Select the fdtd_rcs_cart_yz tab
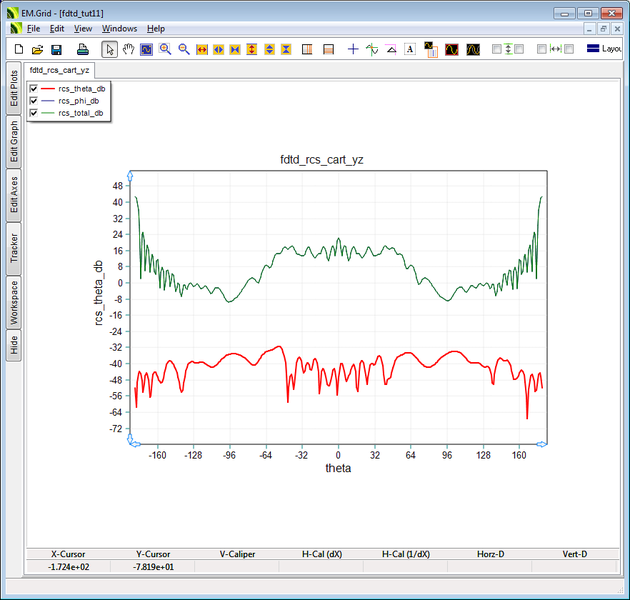Image resolution: width=630 pixels, height=600 pixels. coord(58,71)
